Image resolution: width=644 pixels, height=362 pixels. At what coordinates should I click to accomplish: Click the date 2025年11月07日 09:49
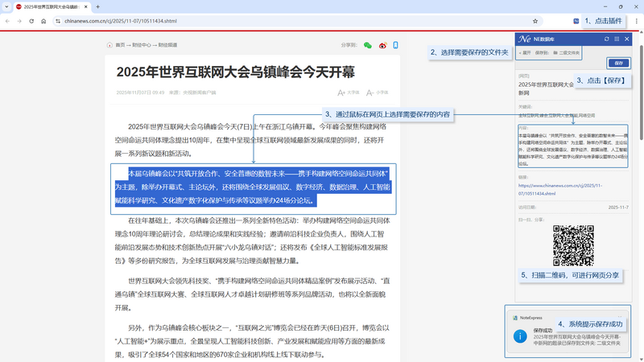click(x=140, y=93)
